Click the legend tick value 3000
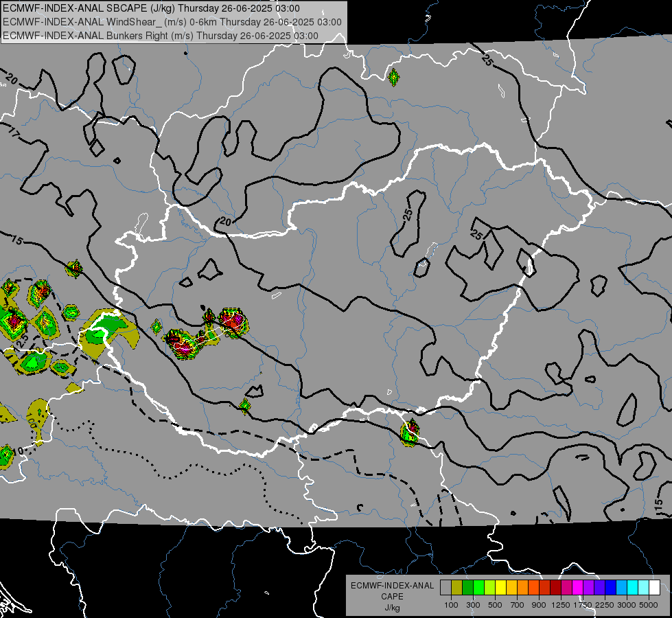Image resolution: width=672 pixels, height=618 pixels. tap(627, 605)
